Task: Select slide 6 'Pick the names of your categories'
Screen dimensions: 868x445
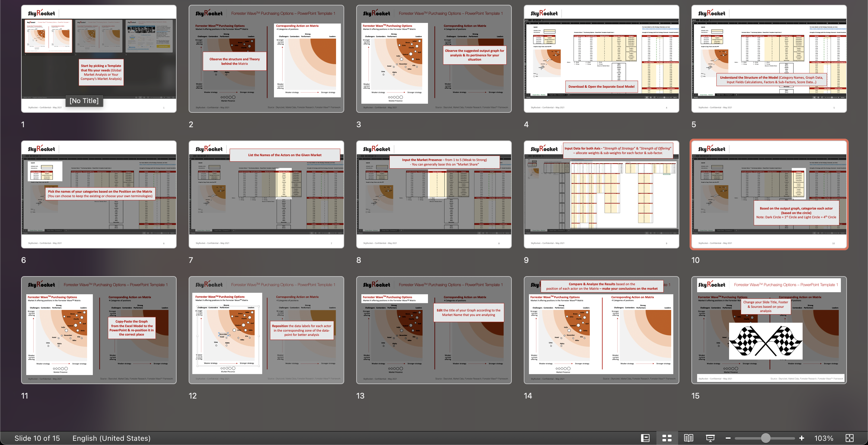Action: point(99,194)
